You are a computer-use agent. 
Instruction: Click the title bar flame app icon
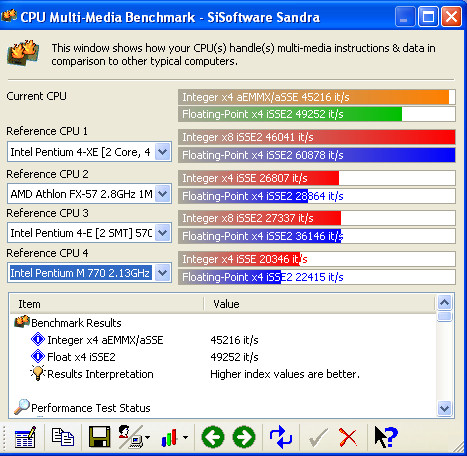tap(9, 16)
